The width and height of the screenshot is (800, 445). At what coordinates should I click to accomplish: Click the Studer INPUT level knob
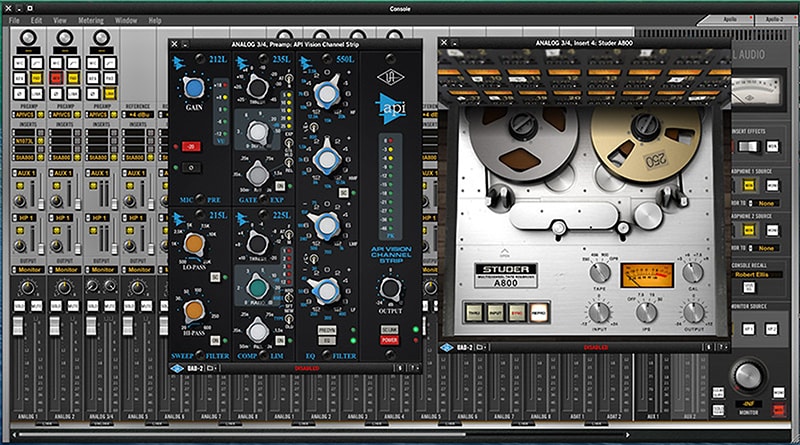point(599,312)
